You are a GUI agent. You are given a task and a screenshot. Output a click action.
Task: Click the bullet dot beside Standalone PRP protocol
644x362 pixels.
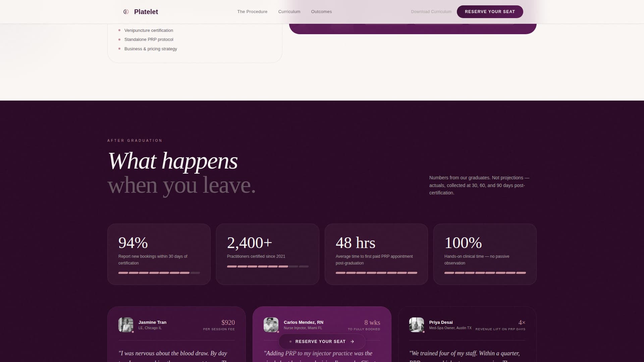pyautogui.click(x=120, y=39)
